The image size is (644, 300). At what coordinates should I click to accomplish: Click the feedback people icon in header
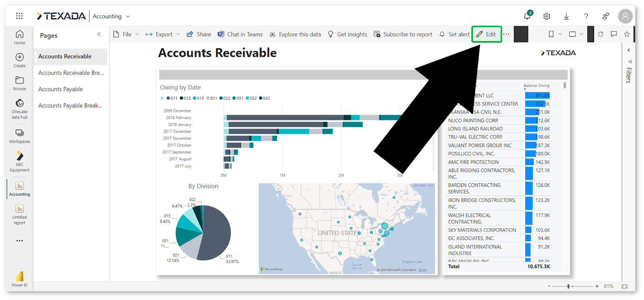tap(606, 16)
